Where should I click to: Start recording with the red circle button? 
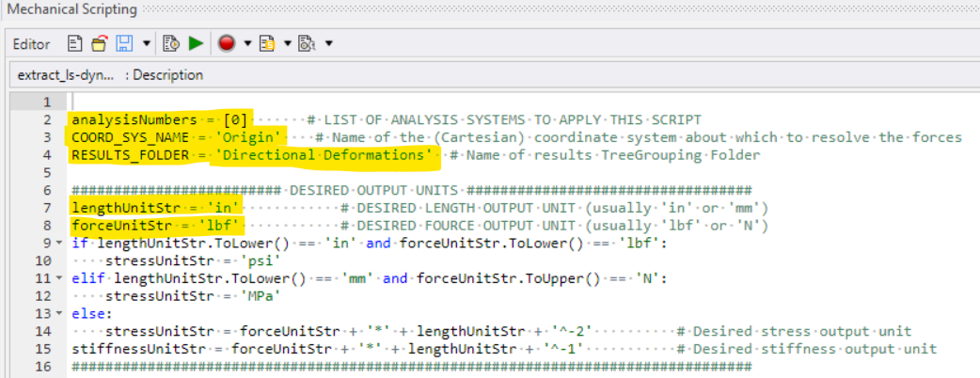click(227, 44)
